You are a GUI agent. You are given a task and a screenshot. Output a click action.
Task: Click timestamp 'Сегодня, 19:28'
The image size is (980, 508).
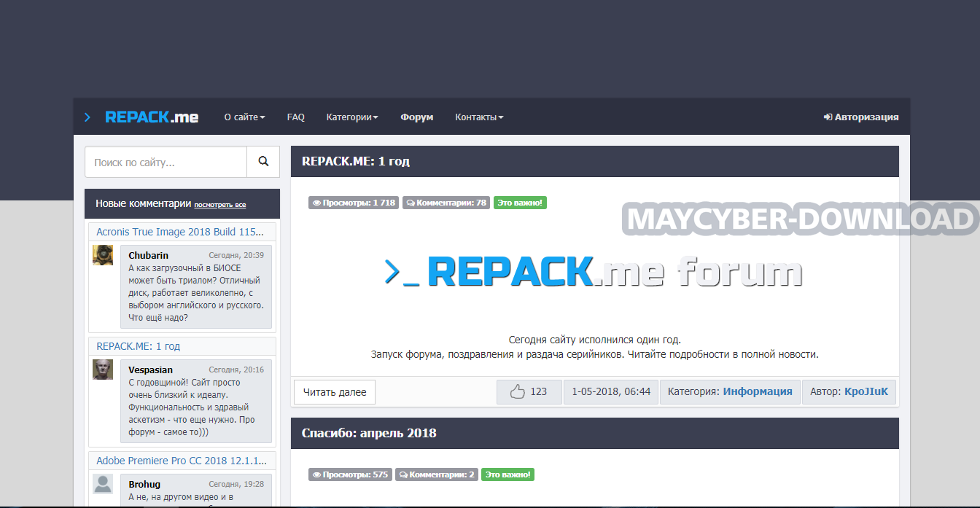pos(236,484)
